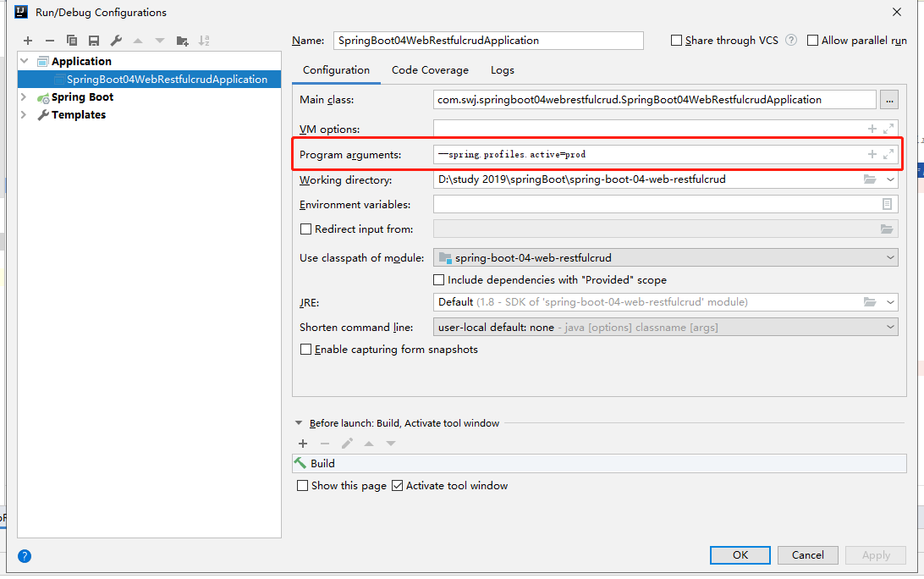This screenshot has height=579, width=924.
Task: Focus the Environment variables input field
Action: click(666, 204)
